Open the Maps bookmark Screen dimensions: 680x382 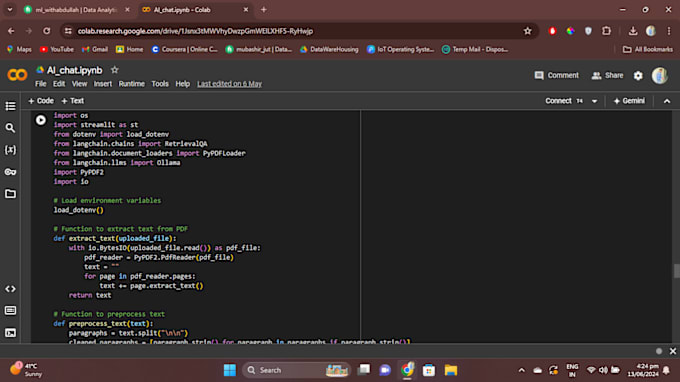pos(19,49)
